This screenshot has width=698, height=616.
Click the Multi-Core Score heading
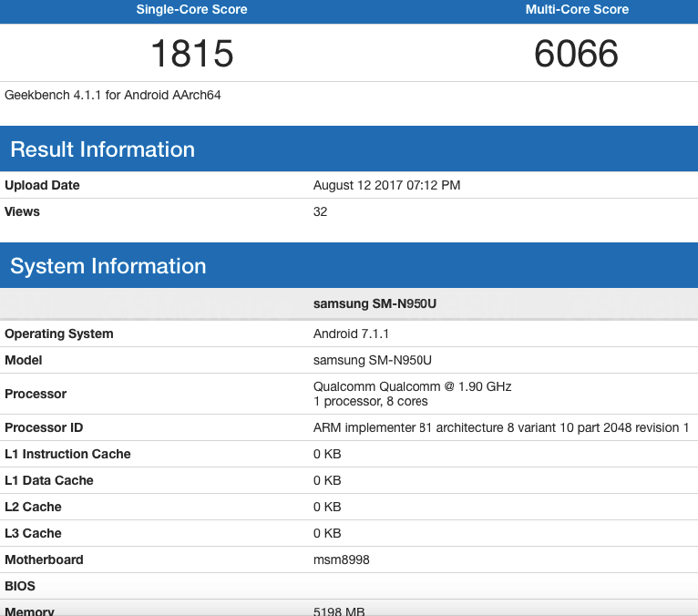tap(577, 10)
